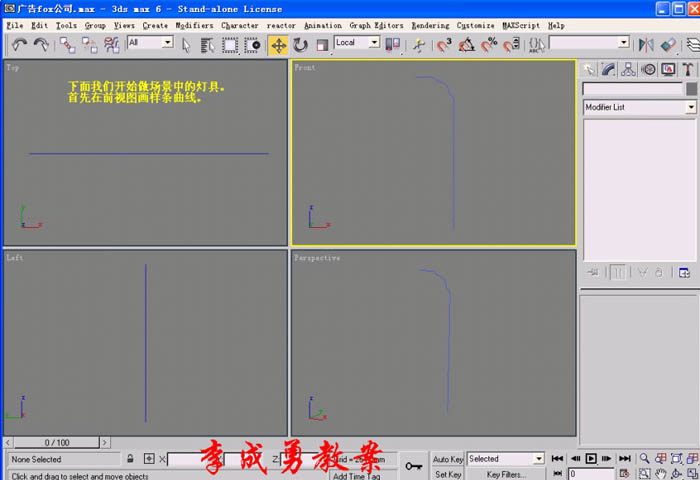Click the object name input field
Screen dimensions: 700x480
pyautogui.click(x=633, y=89)
